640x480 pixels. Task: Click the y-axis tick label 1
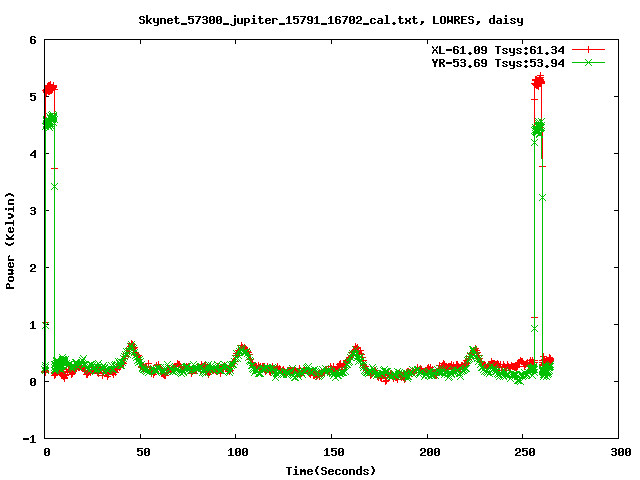tap(33, 325)
